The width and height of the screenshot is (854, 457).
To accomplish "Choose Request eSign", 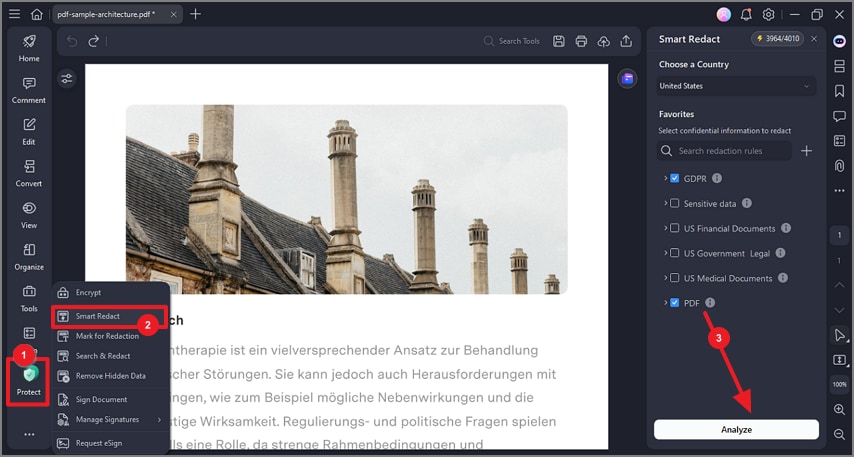I will 111,443.
